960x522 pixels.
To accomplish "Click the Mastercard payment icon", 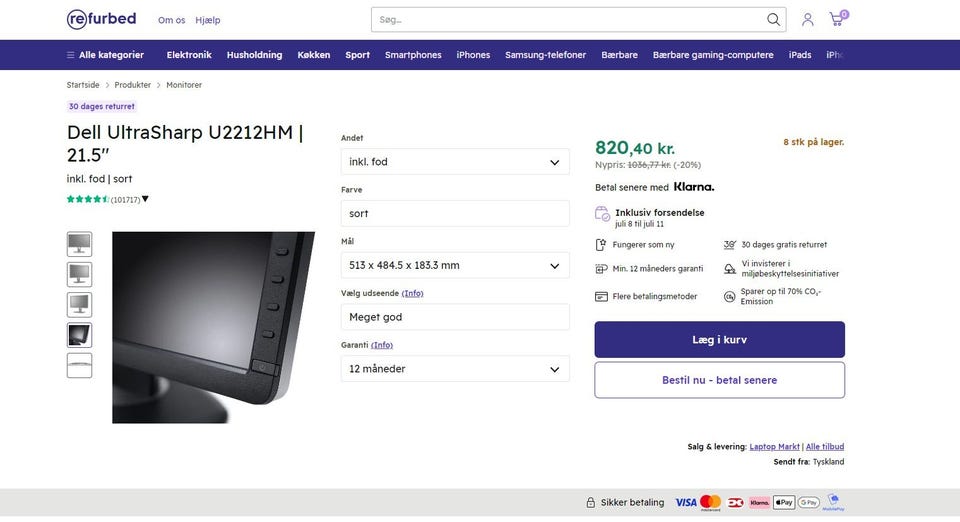I will pyautogui.click(x=710, y=502).
